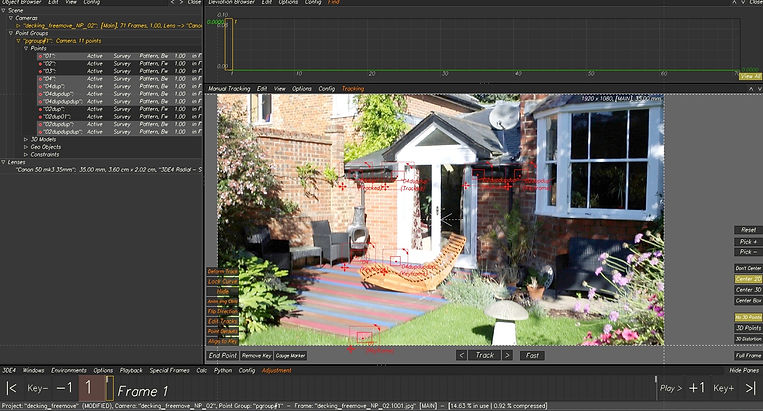
Task: Click View All in Deviation Browser
Action: pyautogui.click(x=750, y=76)
